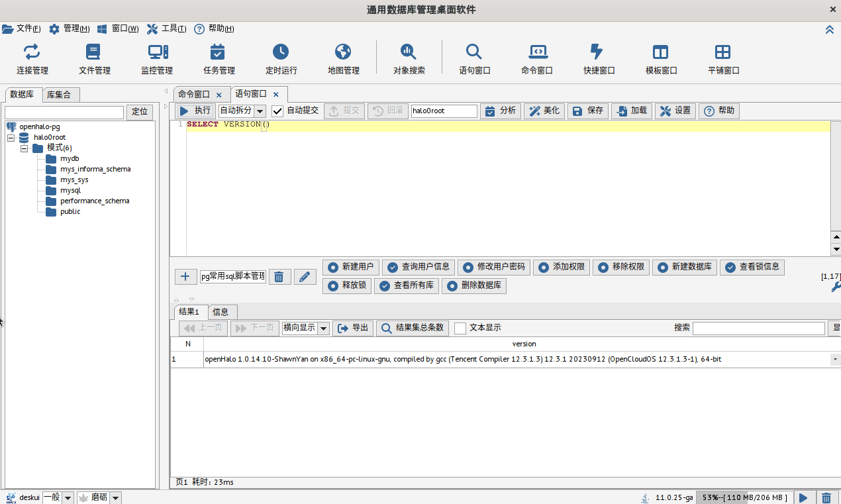Click 帮助 help button in editor toolbar
The width and height of the screenshot is (841, 504).
719,111
